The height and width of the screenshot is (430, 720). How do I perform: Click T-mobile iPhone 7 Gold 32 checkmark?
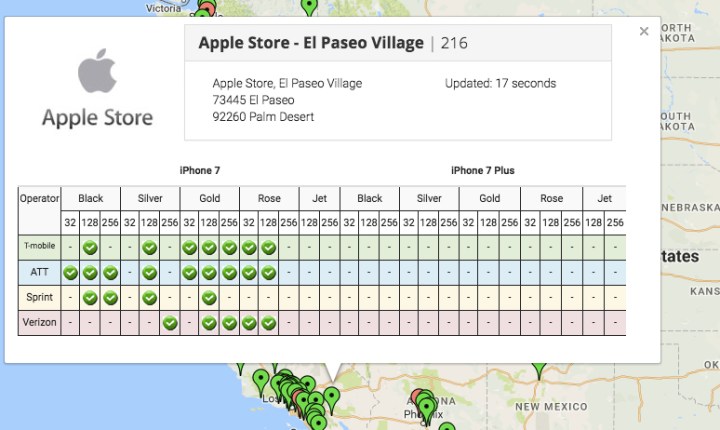pyautogui.click(x=189, y=248)
